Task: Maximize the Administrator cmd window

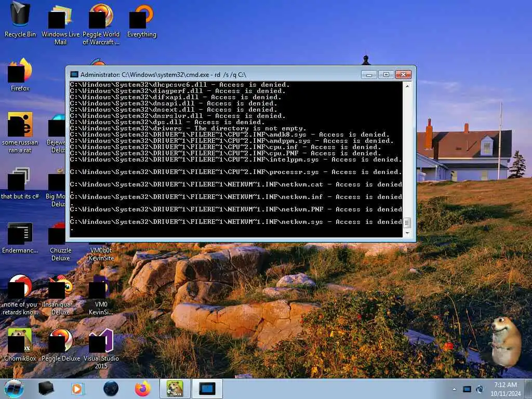Action: point(386,74)
